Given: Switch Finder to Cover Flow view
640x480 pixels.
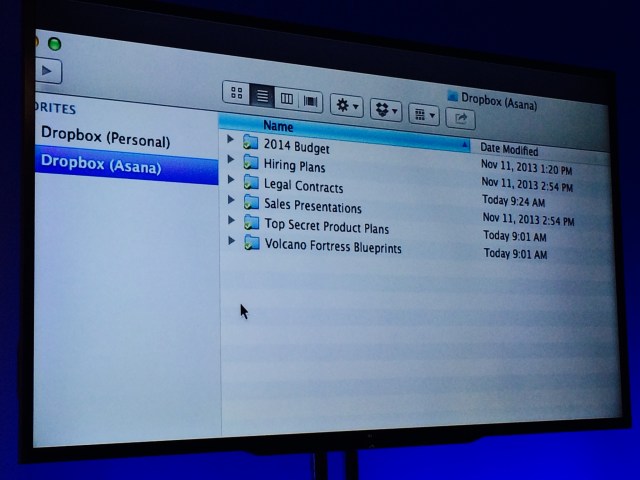Looking at the screenshot, I should click(311, 101).
